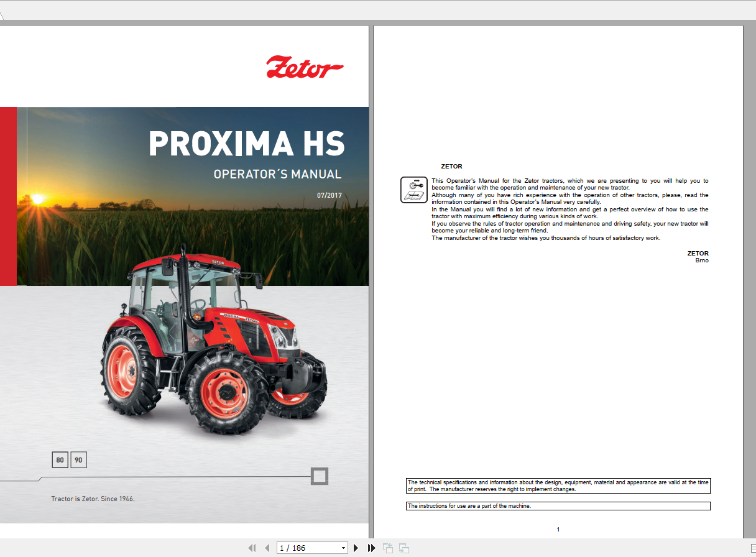The image size is (756, 557).
Task: Click the OPERATOR´S MANUAL subtitle
Action: [277, 174]
